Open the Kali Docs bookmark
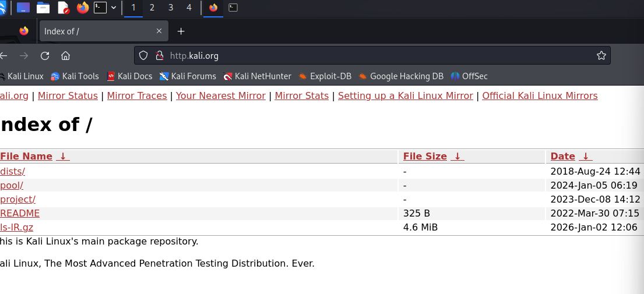 tap(129, 76)
